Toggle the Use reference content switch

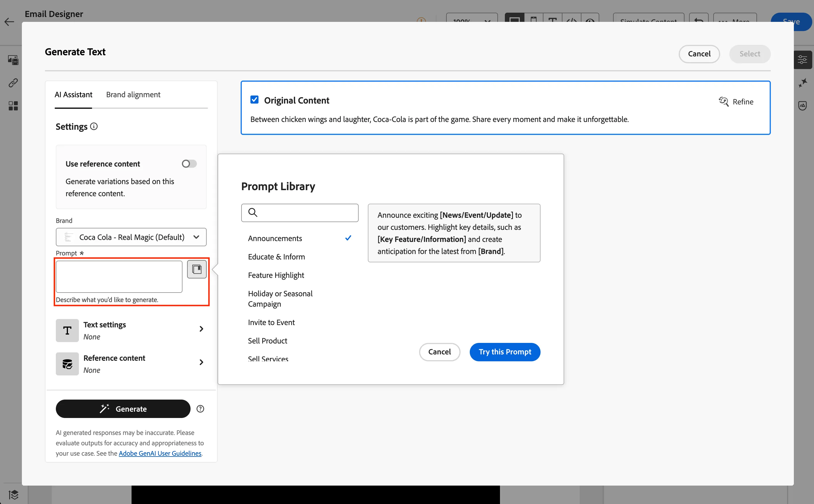[189, 164]
